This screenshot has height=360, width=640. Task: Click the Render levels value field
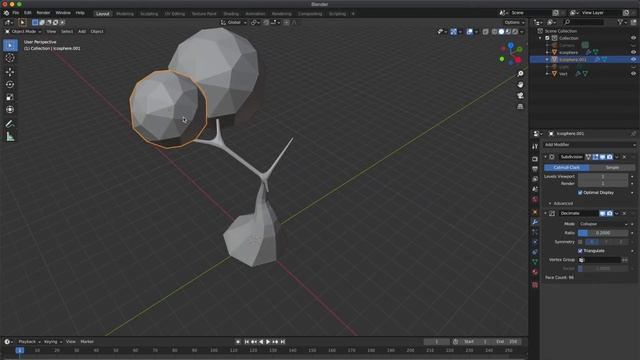pyautogui.click(x=603, y=184)
